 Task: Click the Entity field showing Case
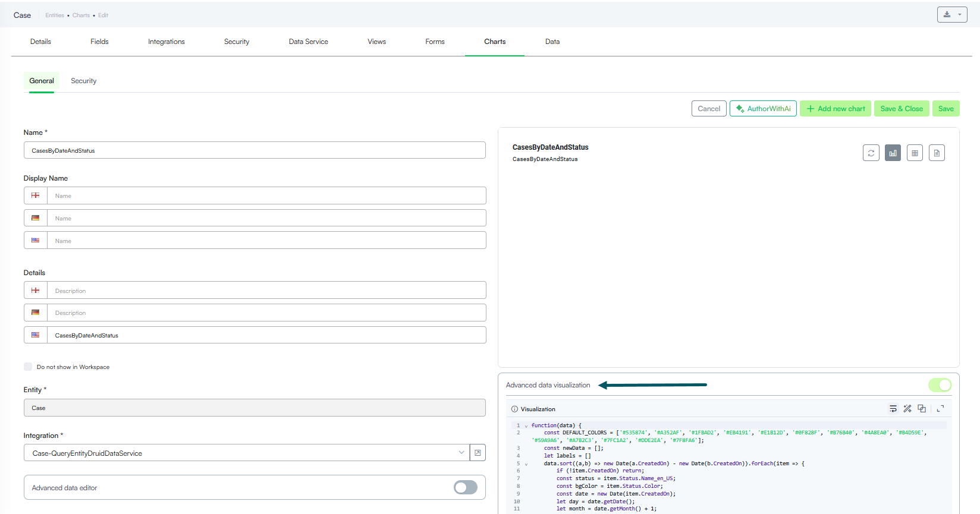coord(255,408)
